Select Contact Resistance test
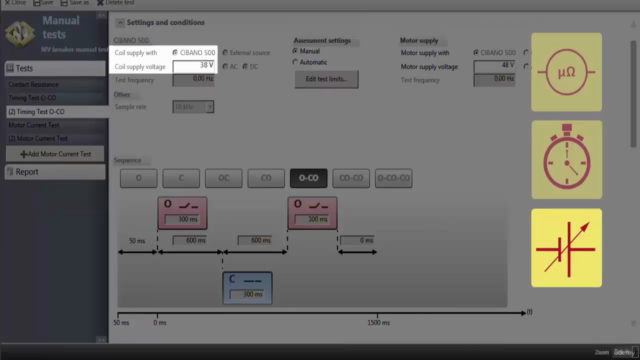Image resolution: width=640 pixels, height=360 pixels. 56,84
